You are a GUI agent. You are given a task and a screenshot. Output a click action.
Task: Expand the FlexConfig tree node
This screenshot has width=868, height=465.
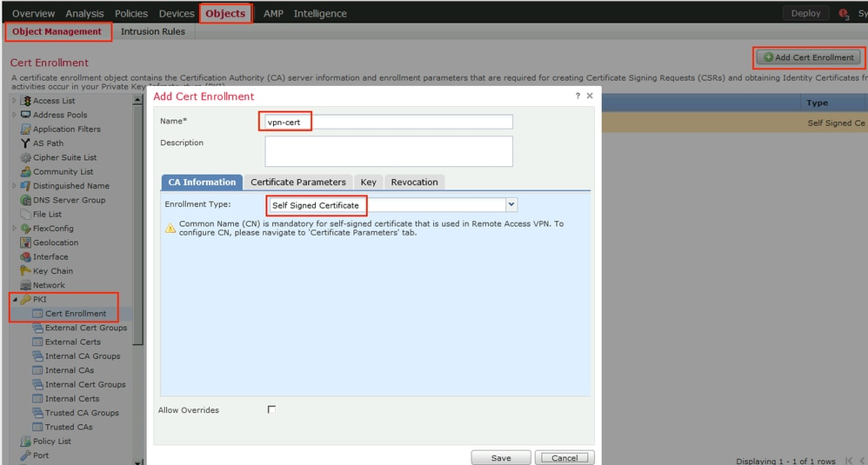14,229
